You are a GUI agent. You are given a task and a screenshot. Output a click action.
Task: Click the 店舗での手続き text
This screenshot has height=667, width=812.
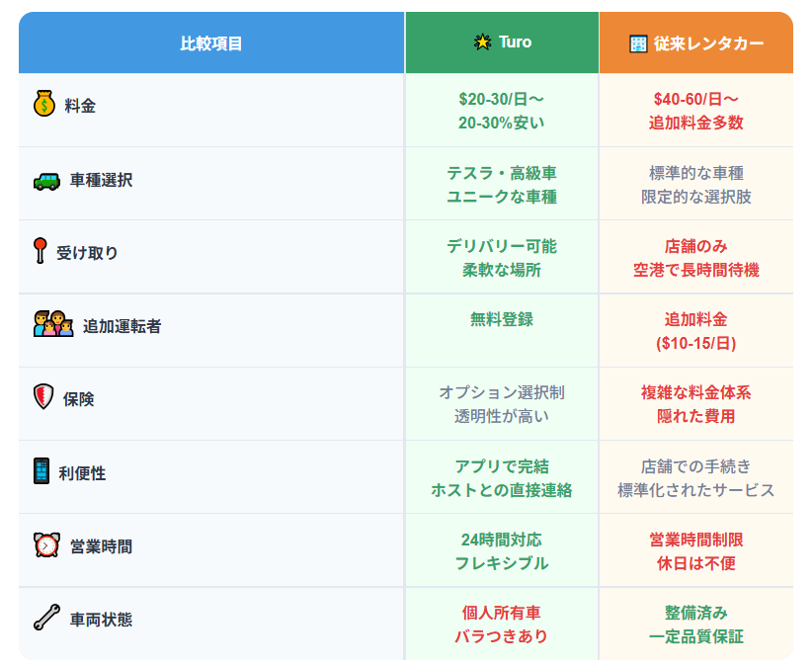696,466
